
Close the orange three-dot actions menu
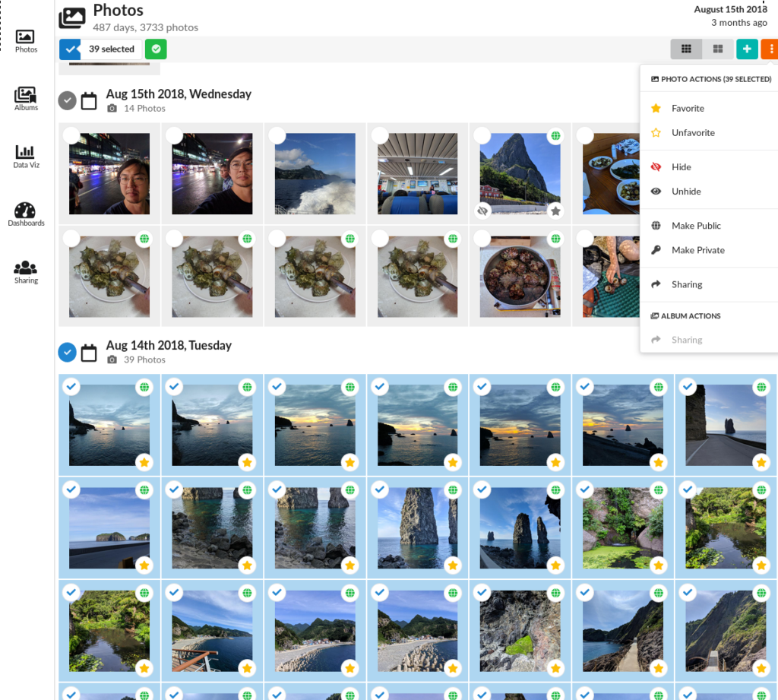[x=770, y=49]
